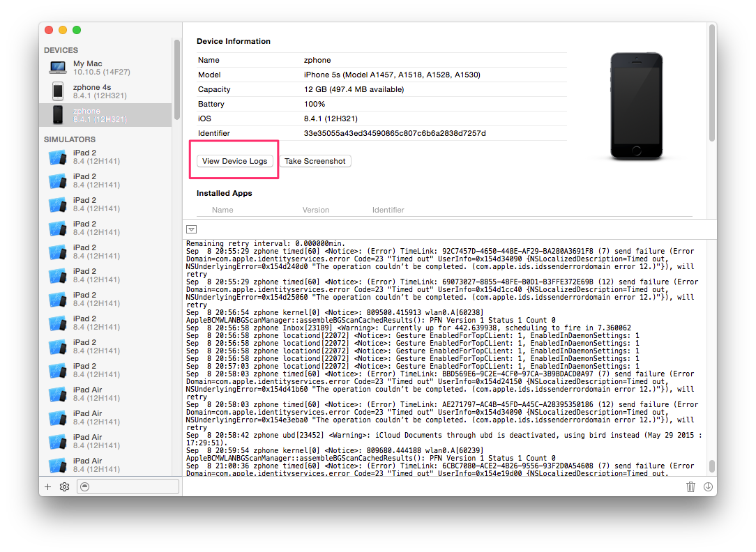Sort installed apps by Version column
Image resolution: width=756 pixels, height=552 pixels.
(315, 210)
